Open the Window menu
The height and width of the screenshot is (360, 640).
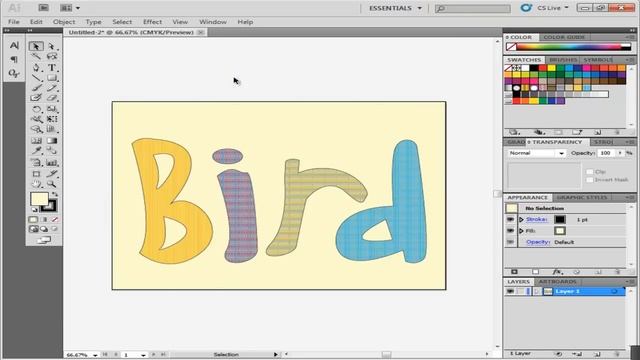[x=213, y=22]
